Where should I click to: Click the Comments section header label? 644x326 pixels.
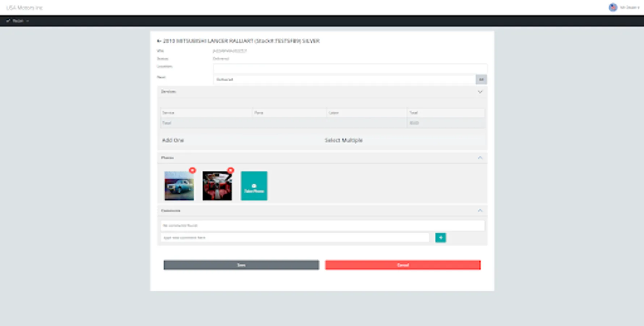click(171, 210)
